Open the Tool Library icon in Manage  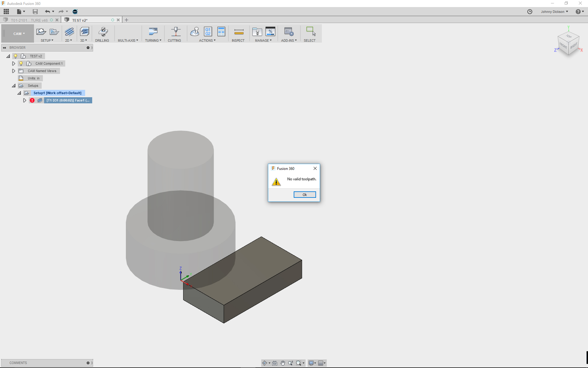pos(257,32)
